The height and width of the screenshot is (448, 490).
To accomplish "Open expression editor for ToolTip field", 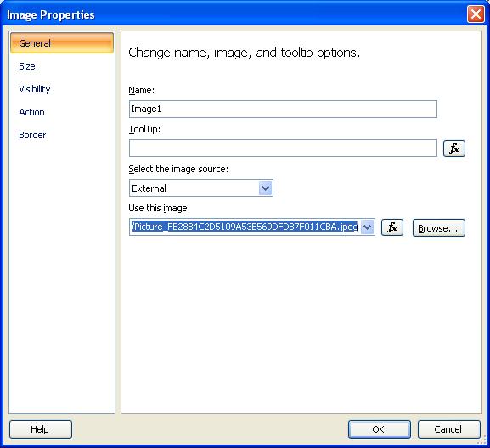I will [454, 148].
